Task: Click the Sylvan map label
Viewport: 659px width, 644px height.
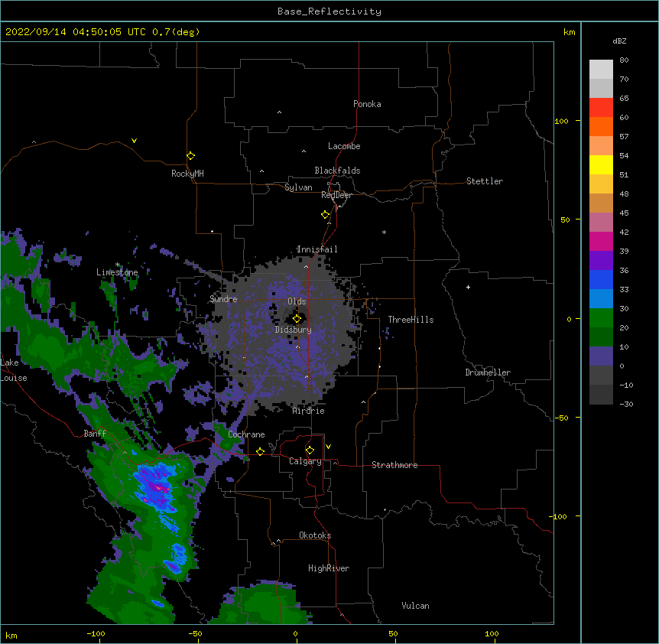Action: [298, 187]
